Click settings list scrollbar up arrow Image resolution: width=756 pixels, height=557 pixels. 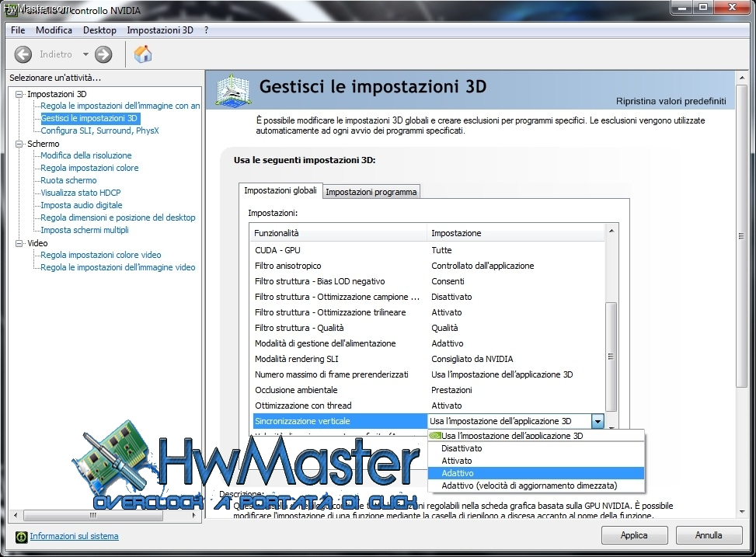tap(611, 231)
